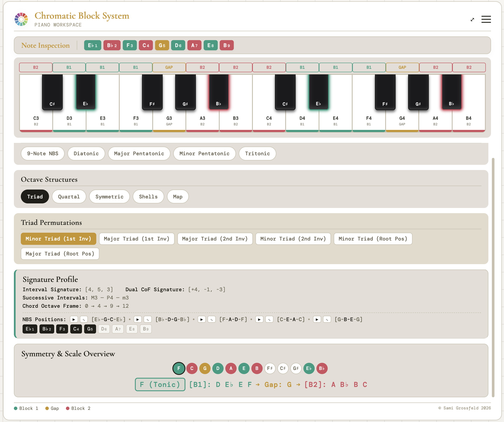Play the [E♭-G-C-E♭] NBS position

74,319
